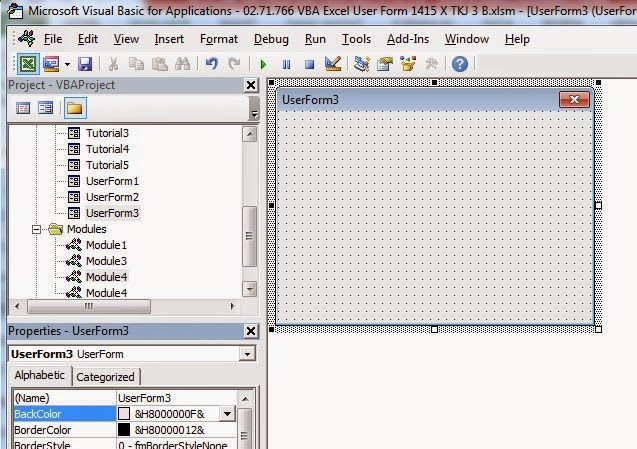Open the Format menu
The height and width of the screenshot is (449, 637).
(219, 39)
